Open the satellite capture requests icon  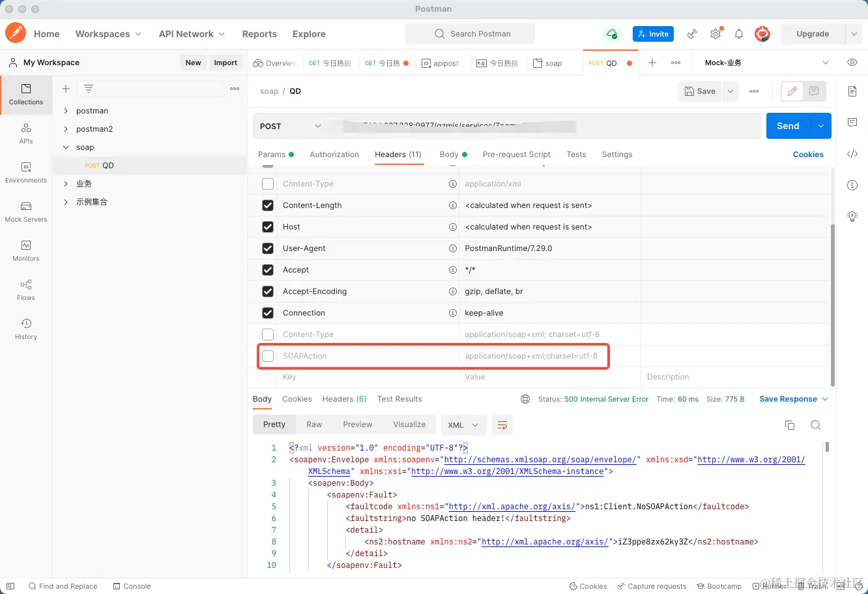[692, 34]
